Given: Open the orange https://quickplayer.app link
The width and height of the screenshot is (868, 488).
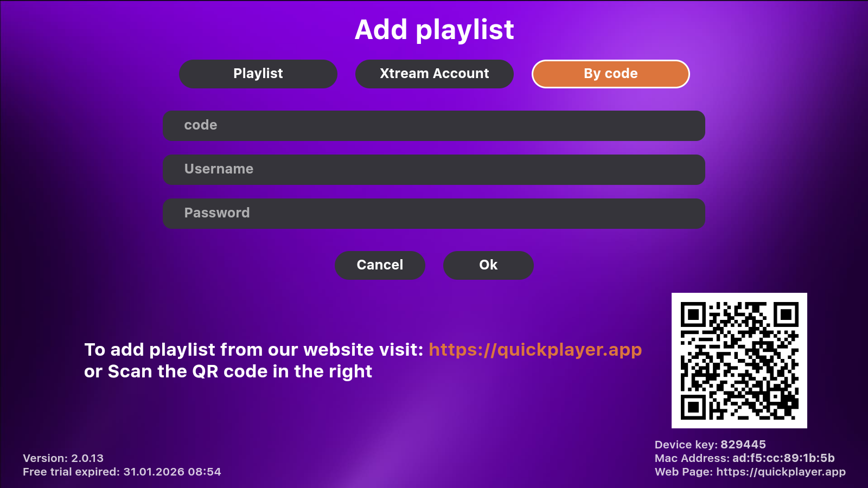Looking at the screenshot, I should point(535,350).
